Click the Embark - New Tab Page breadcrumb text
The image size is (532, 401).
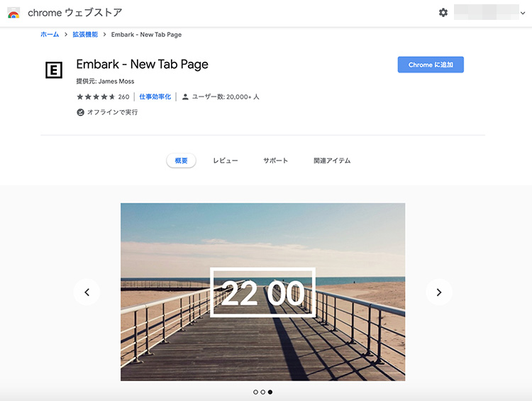[x=146, y=34]
